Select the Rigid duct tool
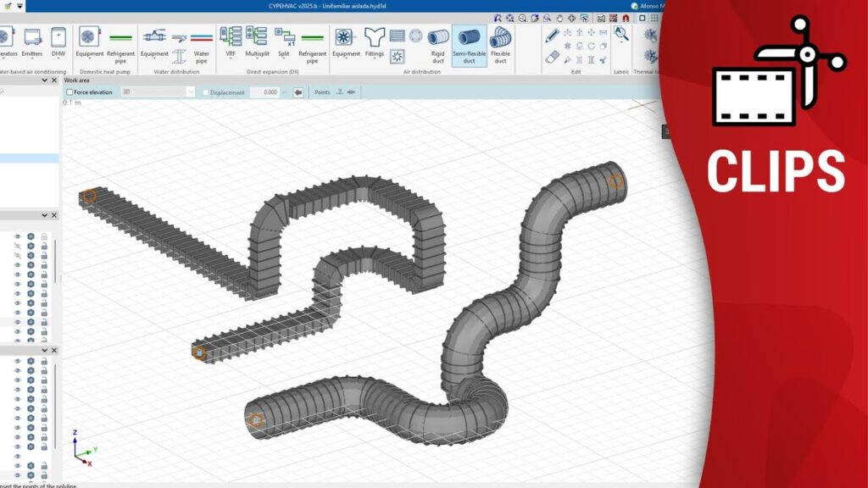 click(438, 44)
